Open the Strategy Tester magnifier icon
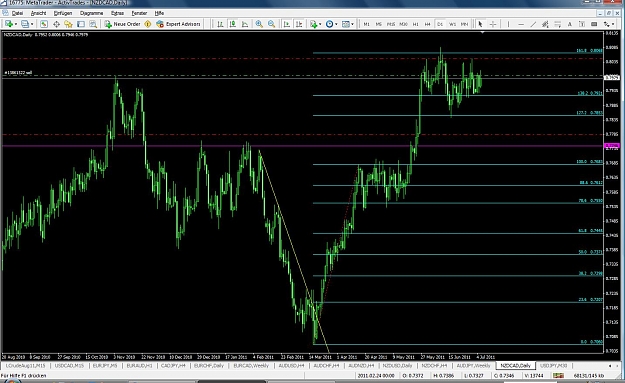The image size is (625, 383). (93, 24)
